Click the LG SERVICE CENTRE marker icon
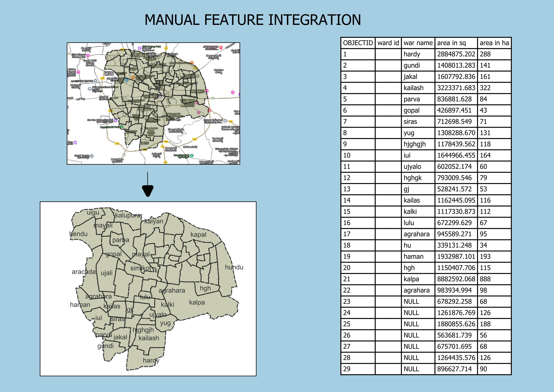Viewport: 554px width, 392px height. point(95,81)
